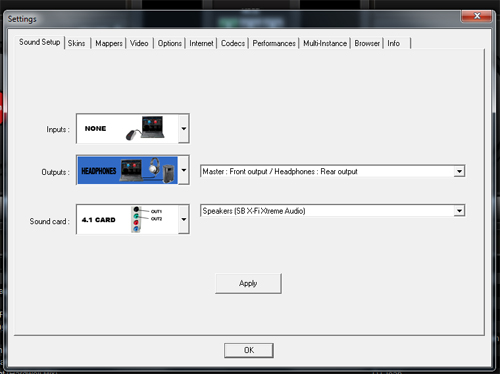Click the laptop microphone image in Inputs
Image resolution: width=500 pixels, height=374 pixels.
pyautogui.click(x=145, y=128)
